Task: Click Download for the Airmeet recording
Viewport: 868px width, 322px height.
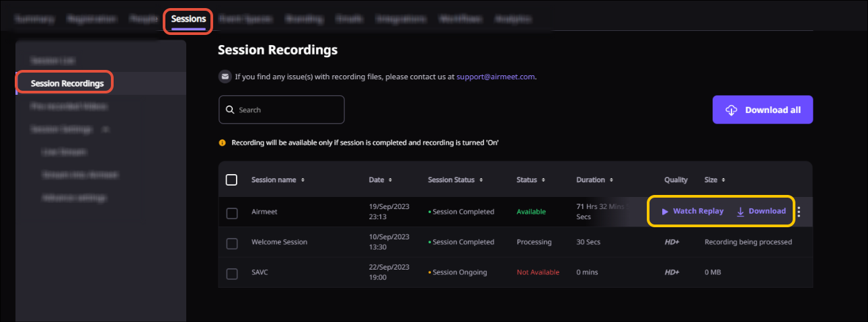Action: 761,211
